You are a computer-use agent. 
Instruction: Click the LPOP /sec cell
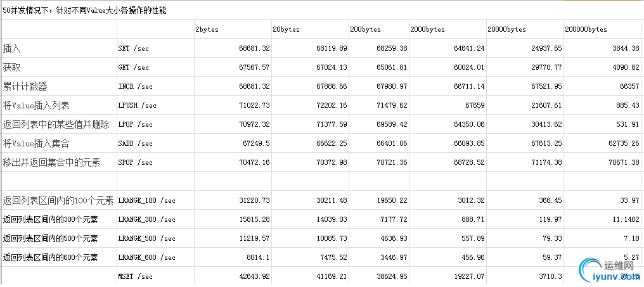coord(135,124)
